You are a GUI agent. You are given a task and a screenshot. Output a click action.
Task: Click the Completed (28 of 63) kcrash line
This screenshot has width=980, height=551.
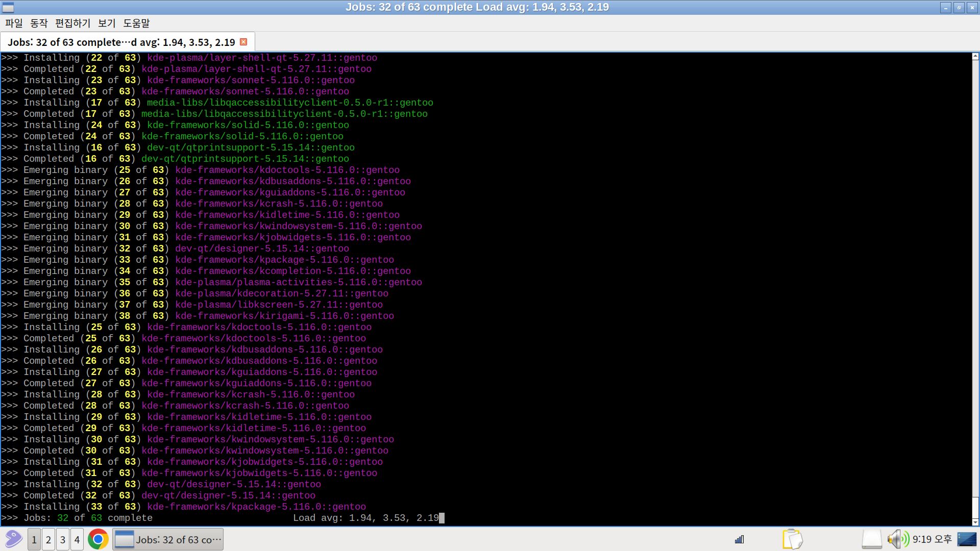[175, 406]
